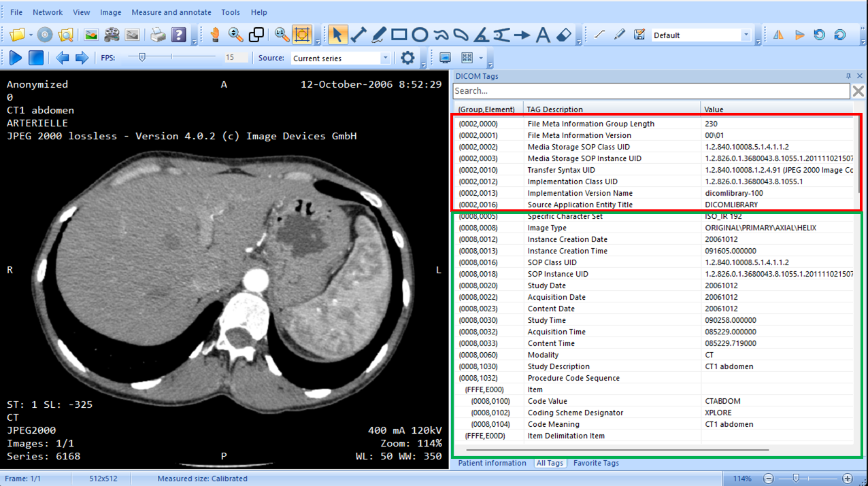The height and width of the screenshot is (486, 868).
Task: Expand the Default window preset dropdown
Action: (x=746, y=35)
